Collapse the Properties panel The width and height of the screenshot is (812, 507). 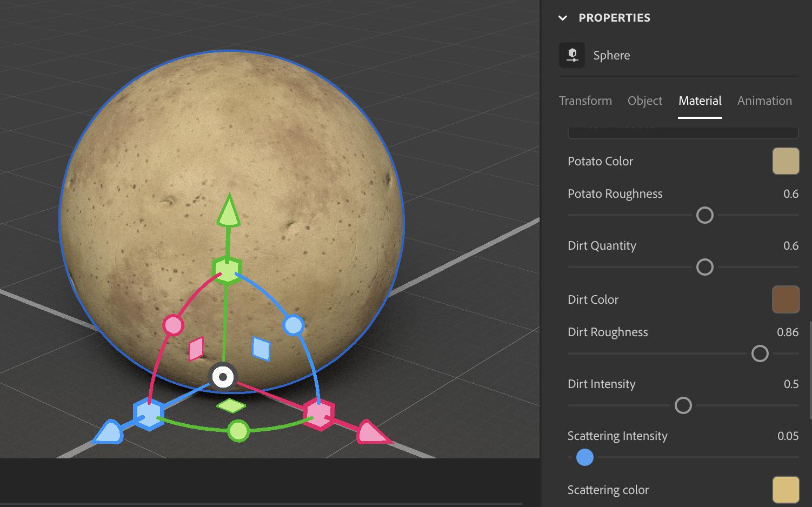(563, 17)
